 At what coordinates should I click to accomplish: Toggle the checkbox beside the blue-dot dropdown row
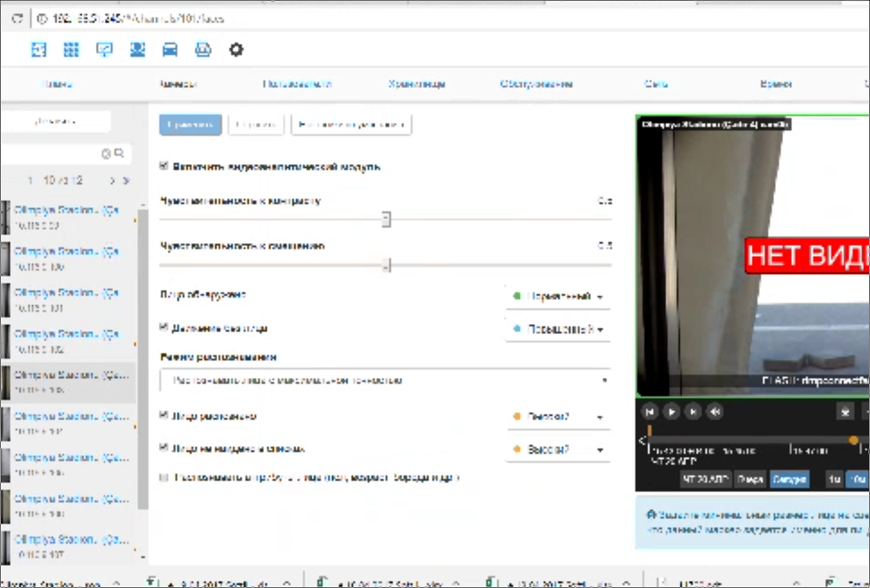pyautogui.click(x=163, y=327)
